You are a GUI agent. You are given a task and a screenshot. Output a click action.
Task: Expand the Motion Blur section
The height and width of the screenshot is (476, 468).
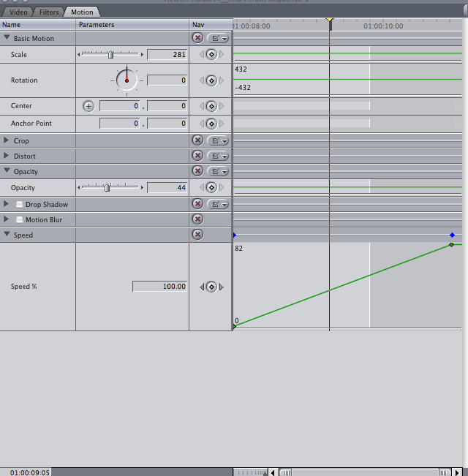point(6,219)
